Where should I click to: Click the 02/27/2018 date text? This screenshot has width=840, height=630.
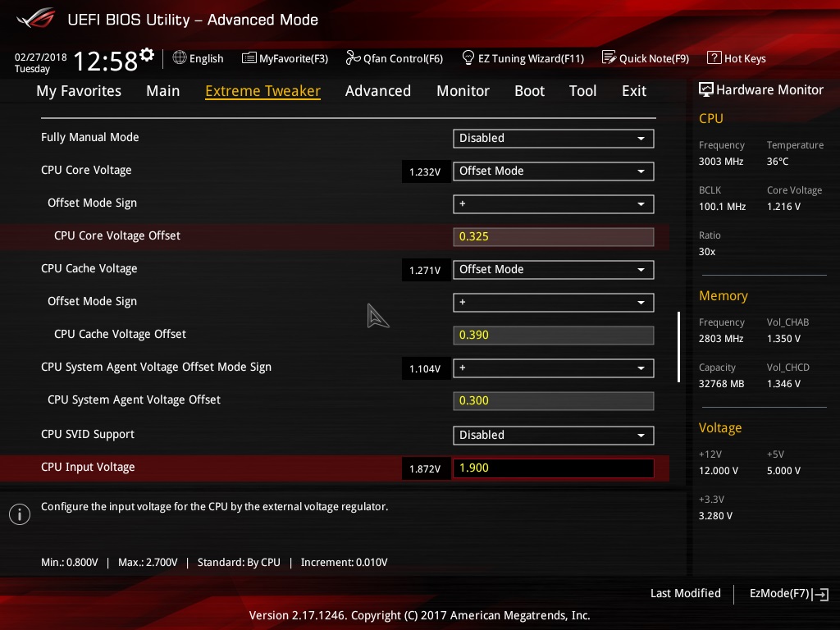[41, 57]
